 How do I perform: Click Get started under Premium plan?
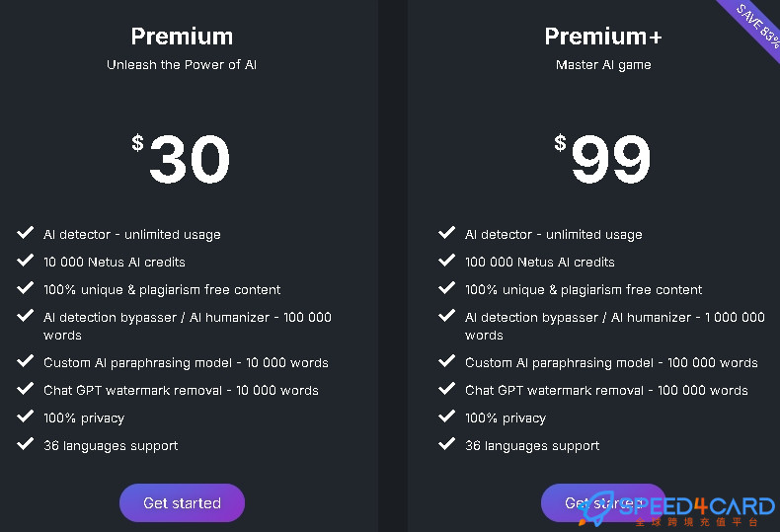(182, 502)
